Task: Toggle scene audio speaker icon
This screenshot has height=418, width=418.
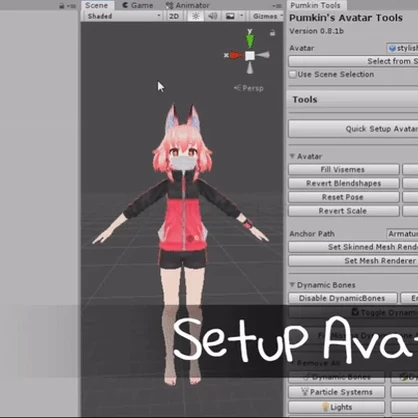Action: [213, 16]
